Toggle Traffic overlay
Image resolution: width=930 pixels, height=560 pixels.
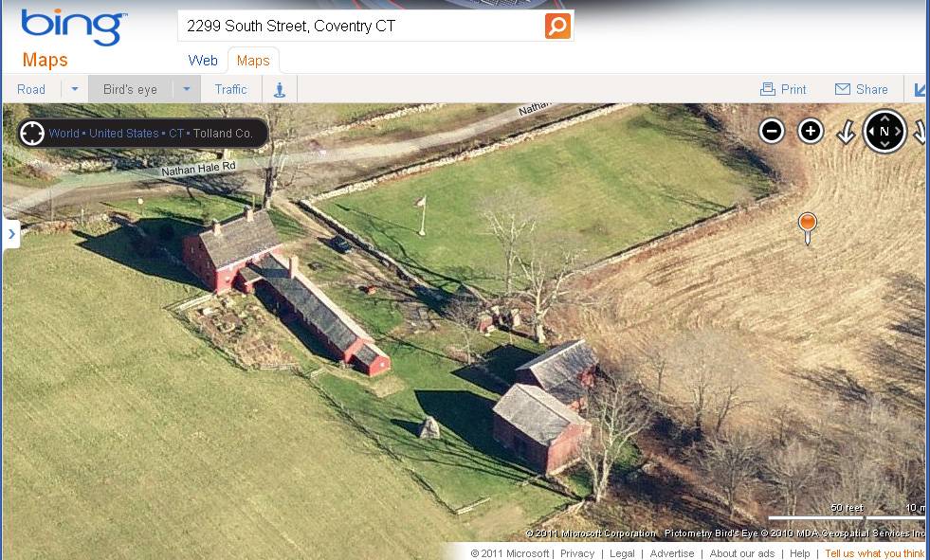click(x=230, y=89)
